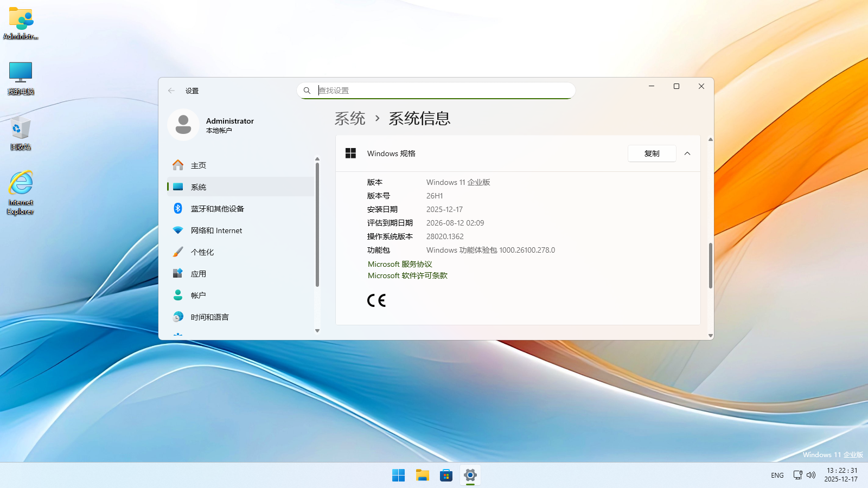Select 应用 navigation item
868x488 pixels.
(x=240, y=274)
